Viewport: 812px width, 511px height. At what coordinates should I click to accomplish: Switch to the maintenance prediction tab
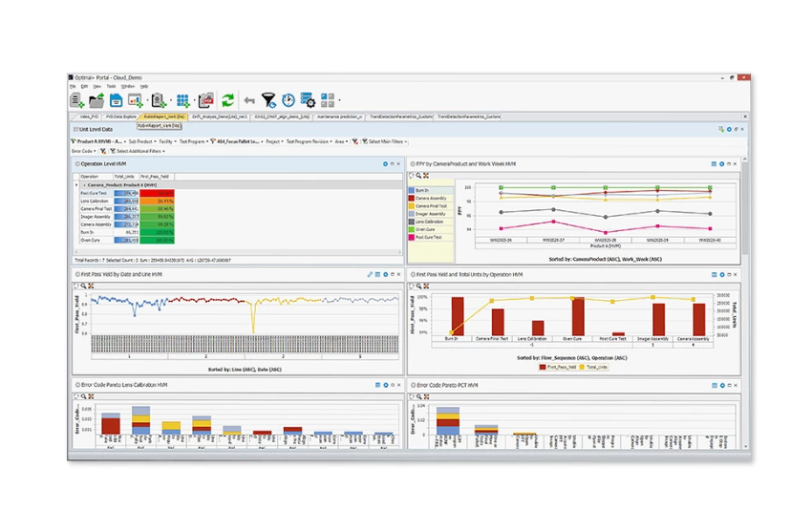pyautogui.click(x=339, y=117)
